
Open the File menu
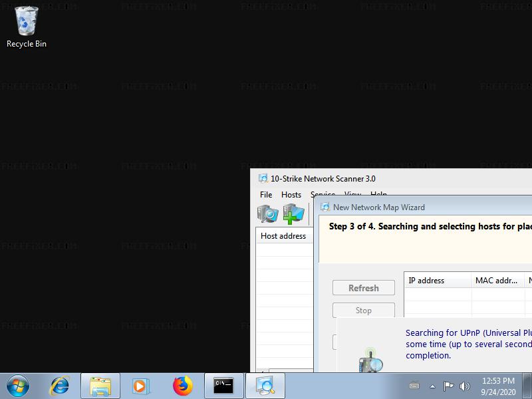click(266, 195)
